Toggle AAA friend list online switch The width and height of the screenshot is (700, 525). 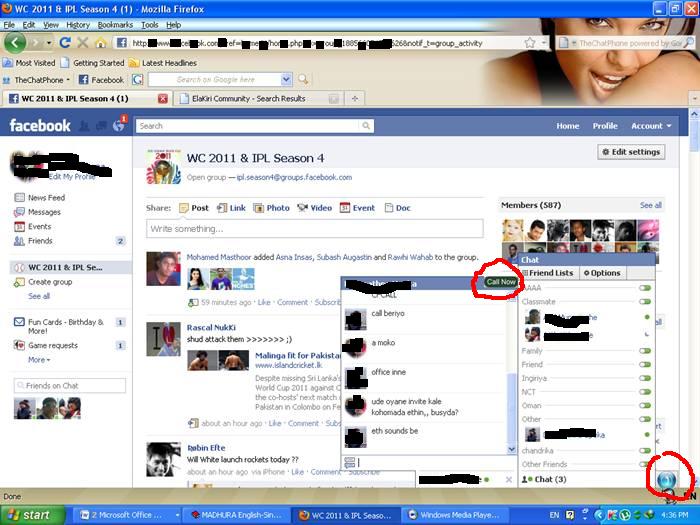tap(645, 288)
